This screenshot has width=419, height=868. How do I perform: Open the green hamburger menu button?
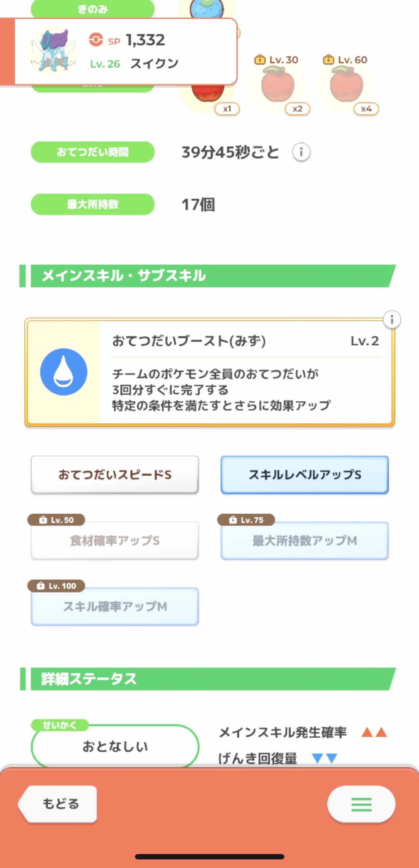click(x=361, y=804)
